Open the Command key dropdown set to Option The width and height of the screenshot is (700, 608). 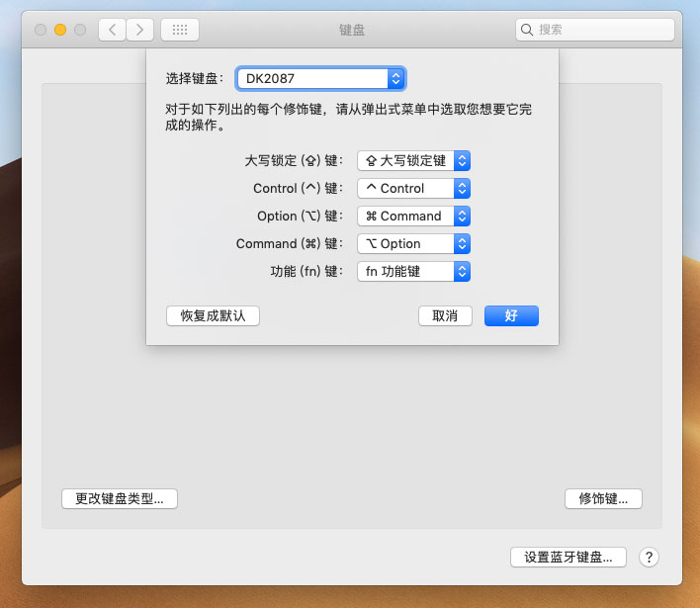pos(413,244)
